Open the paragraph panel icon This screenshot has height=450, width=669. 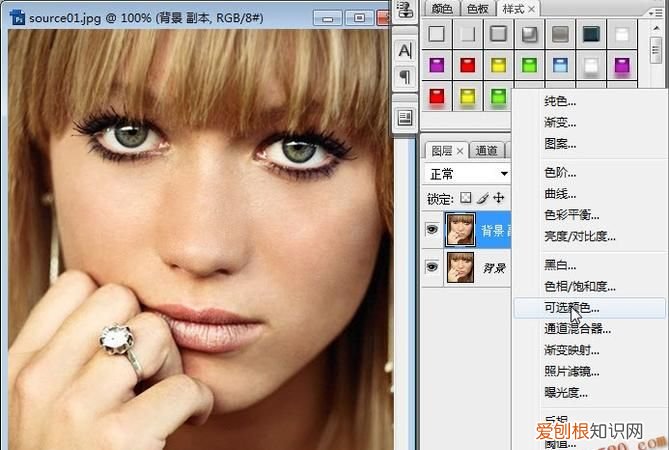coord(405,77)
